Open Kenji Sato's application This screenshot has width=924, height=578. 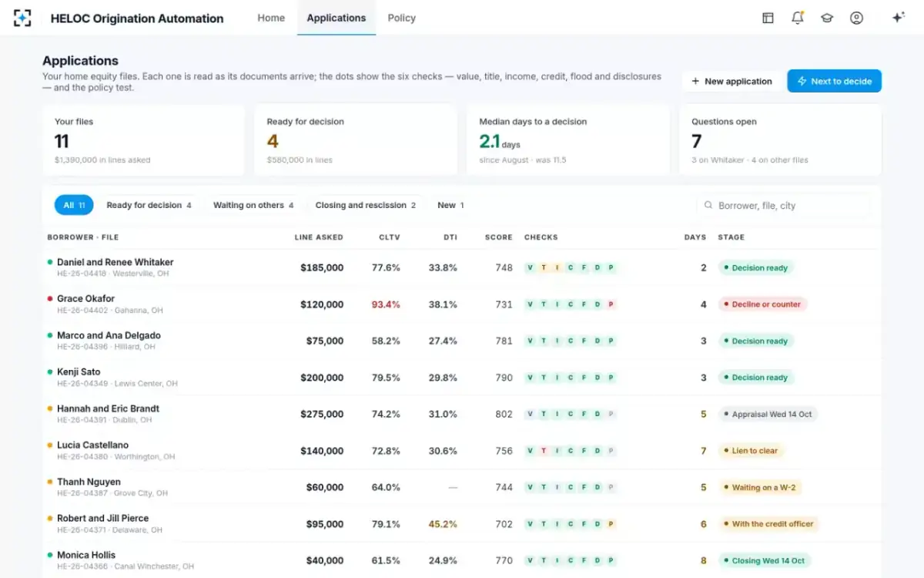pyautogui.click(x=79, y=371)
